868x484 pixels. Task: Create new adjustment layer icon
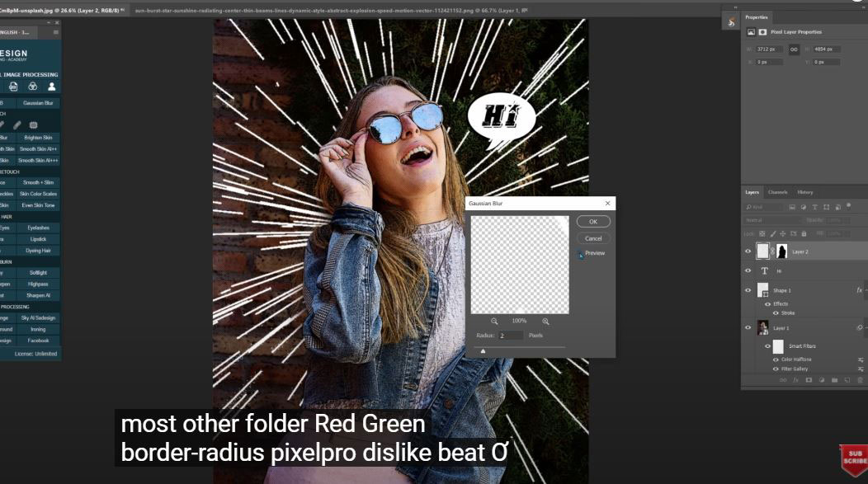pyautogui.click(x=822, y=380)
